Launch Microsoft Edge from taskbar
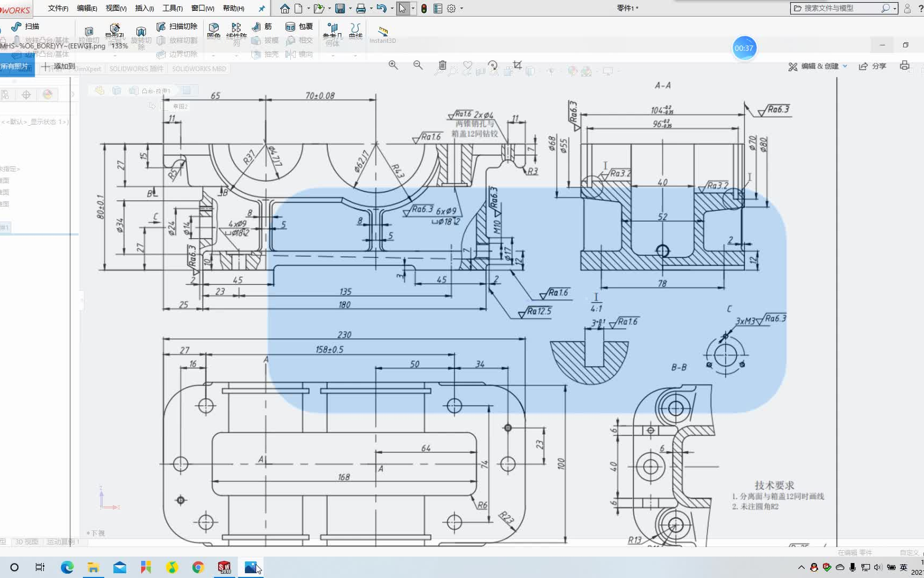924x578 pixels. (x=67, y=567)
